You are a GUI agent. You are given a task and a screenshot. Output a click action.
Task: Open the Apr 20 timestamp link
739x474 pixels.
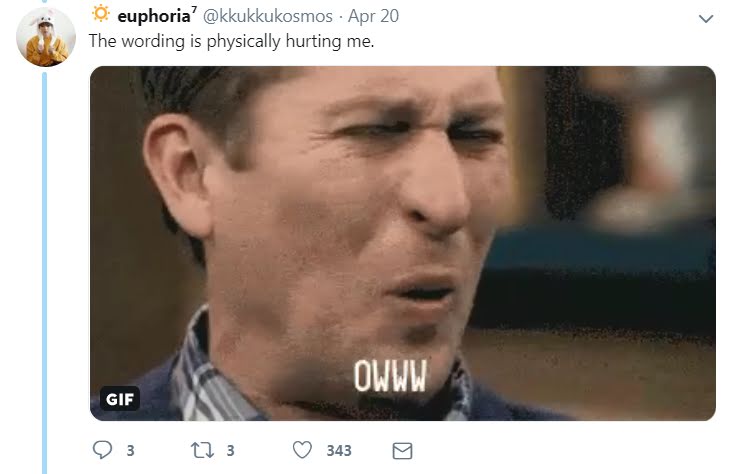click(x=373, y=16)
